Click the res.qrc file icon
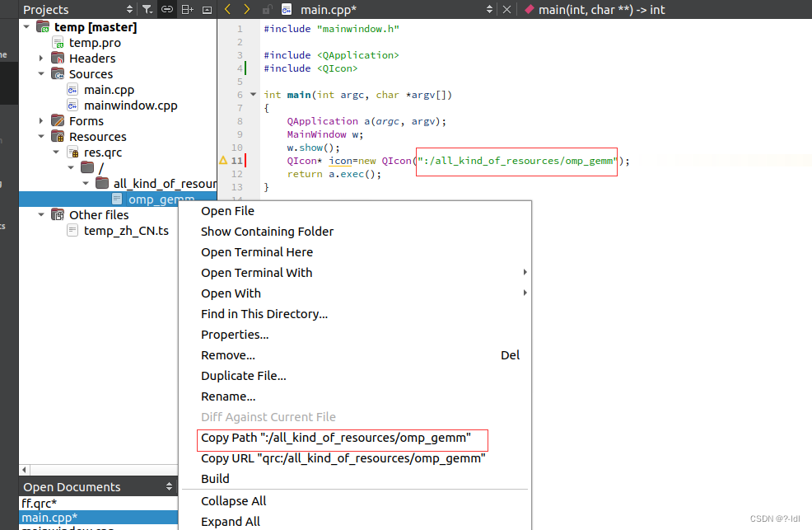This screenshot has width=812, height=530. coord(72,152)
